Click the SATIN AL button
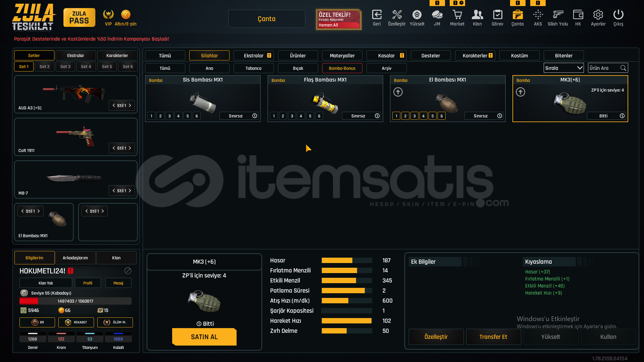 pyautogui.click(x=204, y=337)
